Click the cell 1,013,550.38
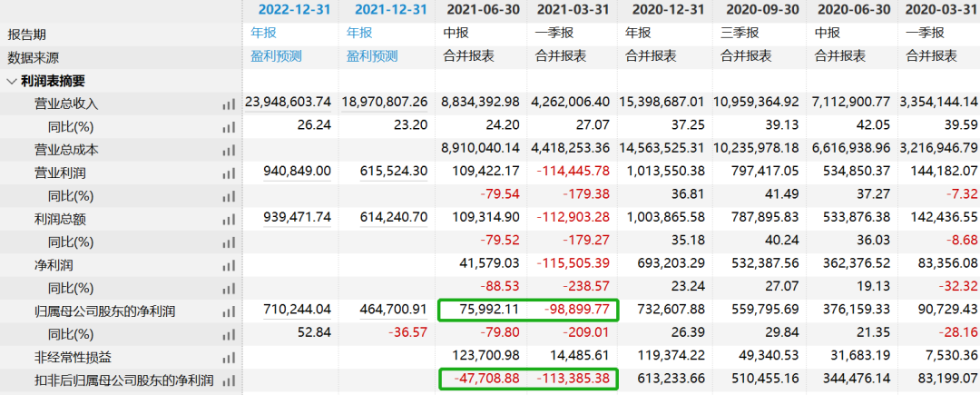The image size is (980, 395). click(666, 173)
